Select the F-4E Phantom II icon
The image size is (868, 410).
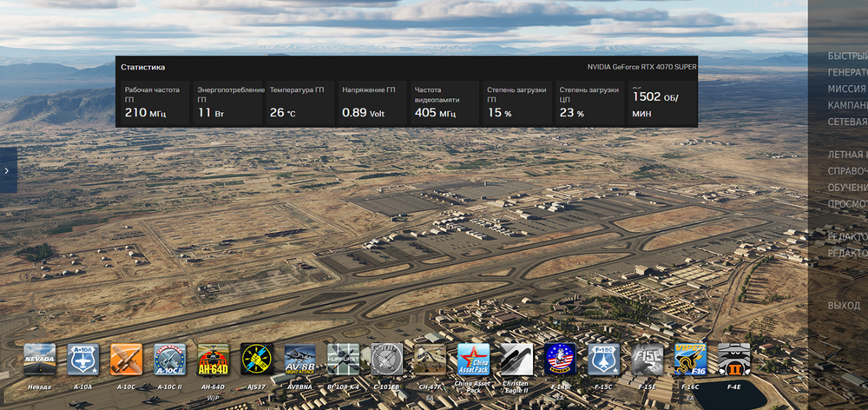pos(734,359)
